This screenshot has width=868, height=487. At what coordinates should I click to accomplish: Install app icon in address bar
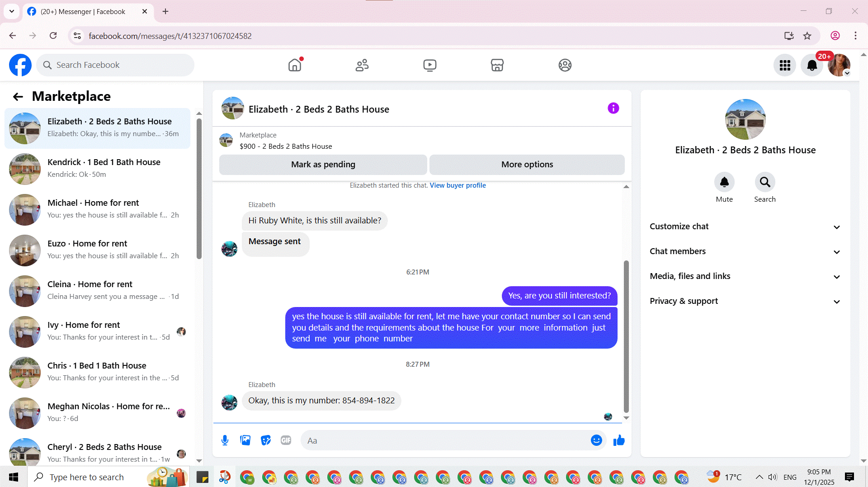pyautogui.click(x=789, y=36)
